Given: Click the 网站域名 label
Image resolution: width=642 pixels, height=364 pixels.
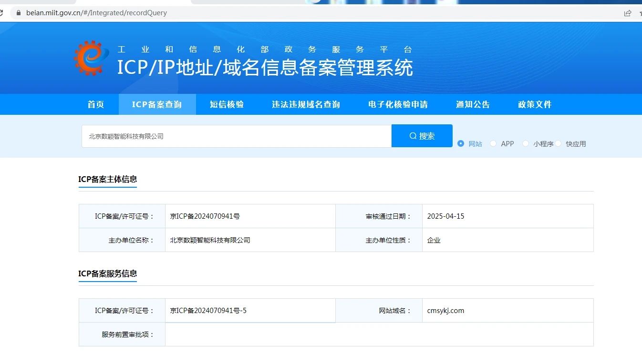Looking at the screenshot, I should [x=395, y=311].
